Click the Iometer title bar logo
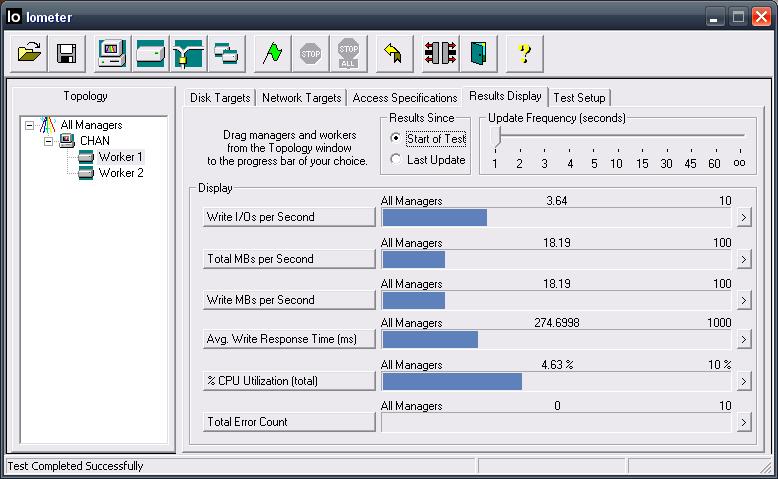The image size is (778, 479). [x=14, y=16]
